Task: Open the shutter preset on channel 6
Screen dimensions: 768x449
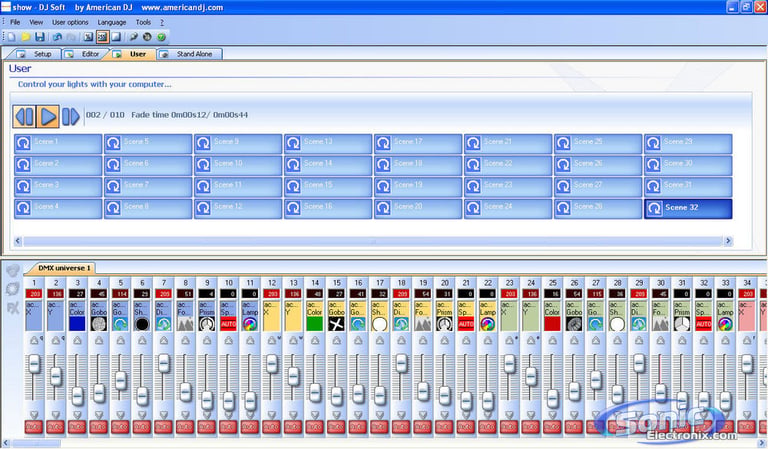Action: tap(142, 324)
